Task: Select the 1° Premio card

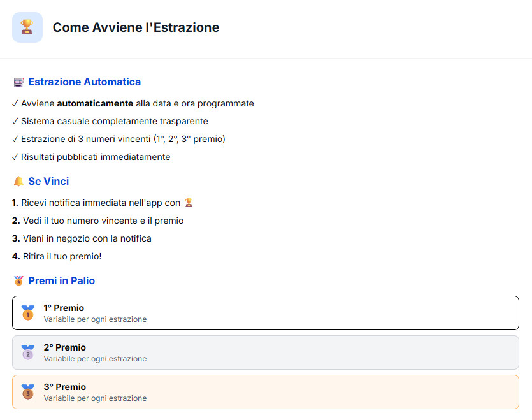Action: coord(266,313)
